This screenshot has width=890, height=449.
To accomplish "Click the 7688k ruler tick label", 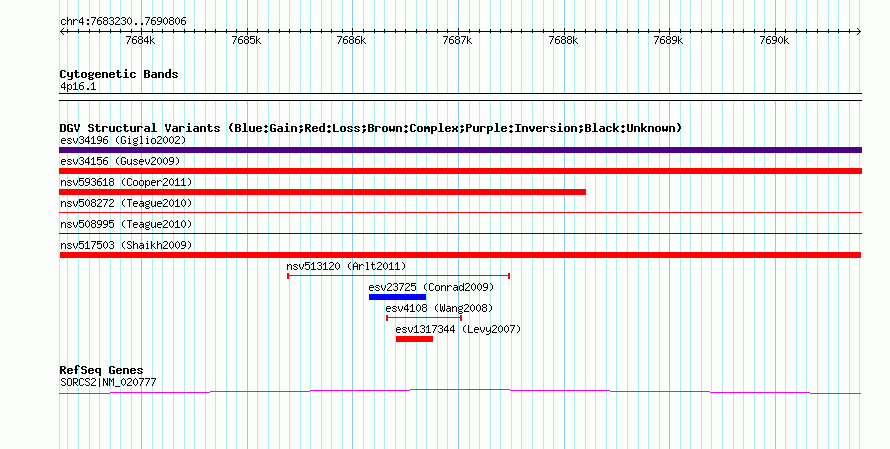I will pos(563,40).
